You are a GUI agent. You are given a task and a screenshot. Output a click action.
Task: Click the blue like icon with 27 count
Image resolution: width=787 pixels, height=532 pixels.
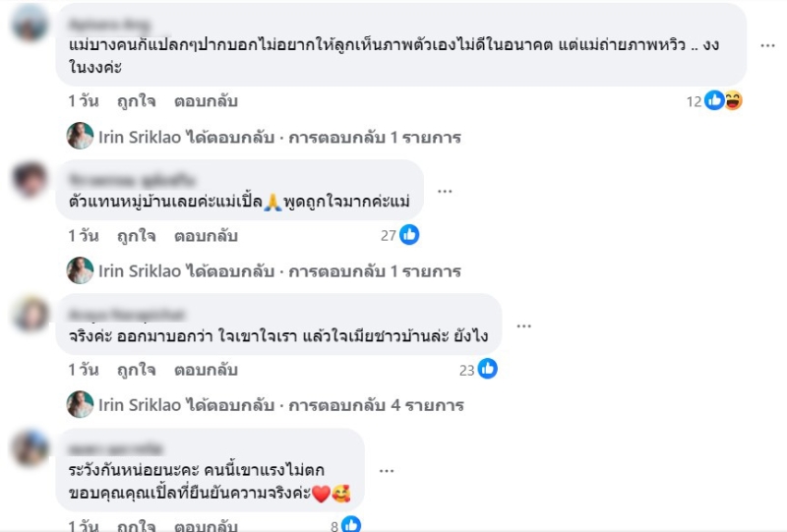(x=409, y=235)
